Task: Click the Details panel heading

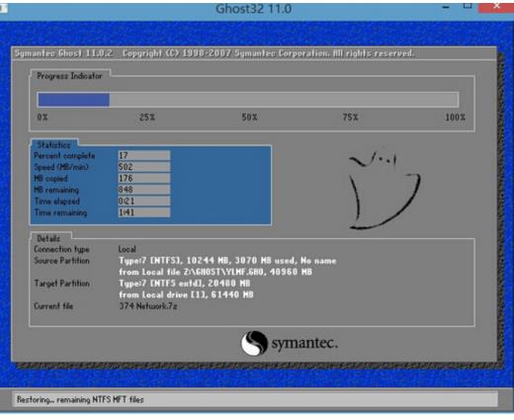Action: click(48, 238)
